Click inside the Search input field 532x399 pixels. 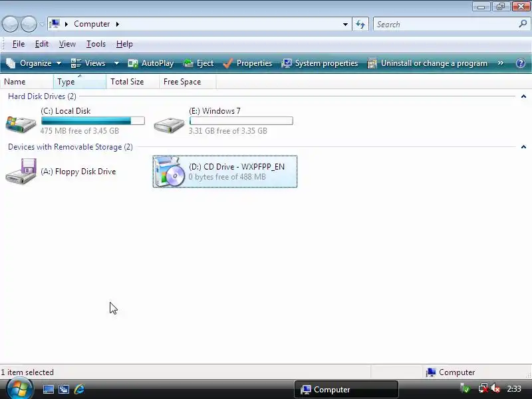tap(444, 25)
